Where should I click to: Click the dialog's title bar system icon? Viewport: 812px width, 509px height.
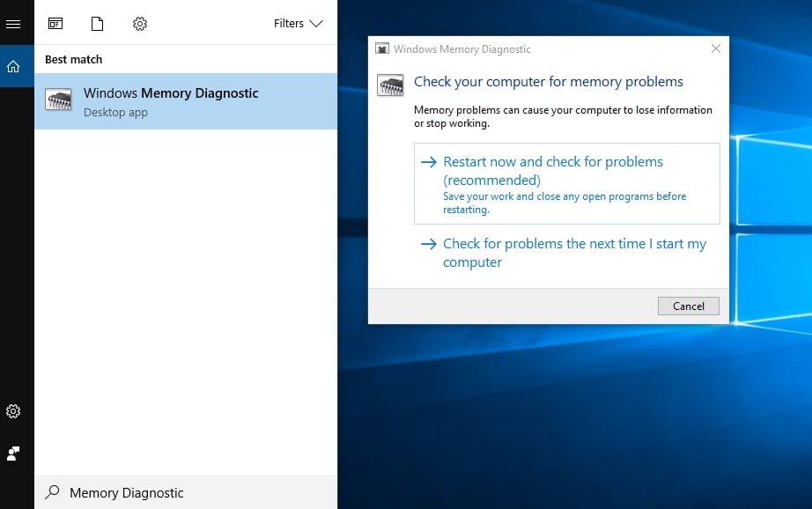click(x=382, y=49)
